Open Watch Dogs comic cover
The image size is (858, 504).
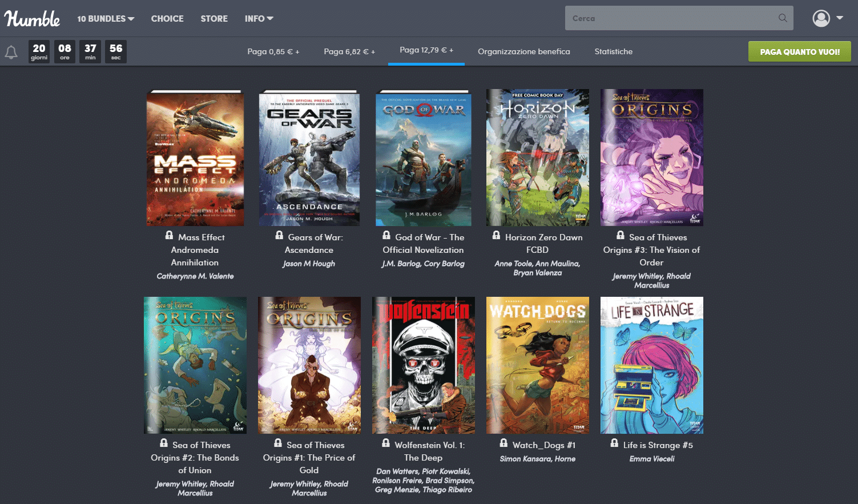point(538,365)
